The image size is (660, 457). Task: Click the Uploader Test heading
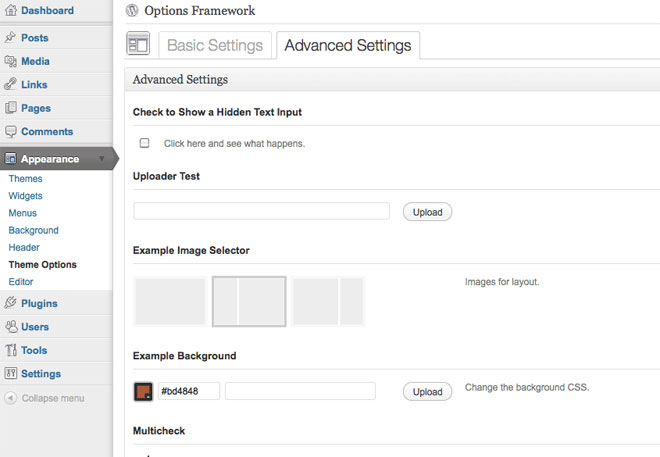click(166, 176)
